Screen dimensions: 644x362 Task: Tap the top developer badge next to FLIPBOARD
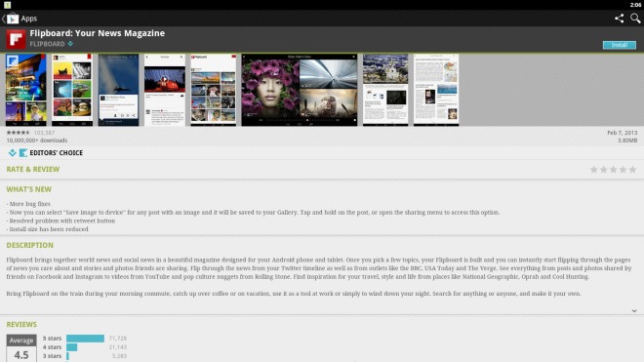(x=70, y=44)
